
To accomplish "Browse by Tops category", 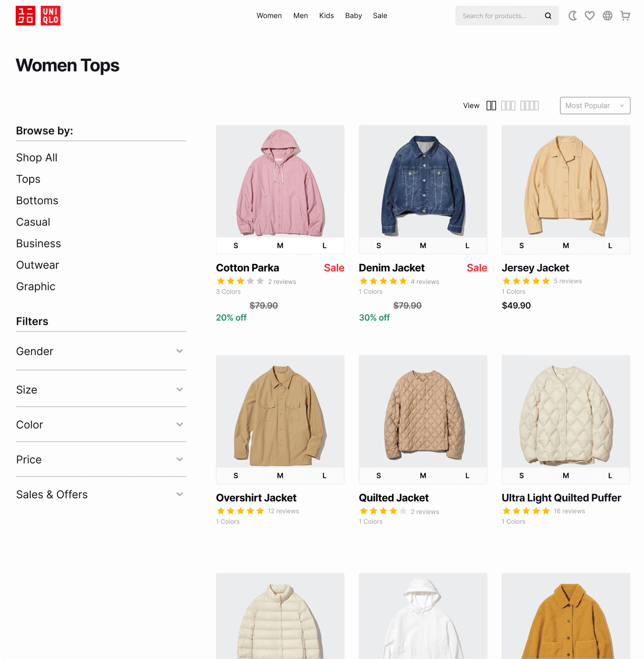I will coord(28,179).
